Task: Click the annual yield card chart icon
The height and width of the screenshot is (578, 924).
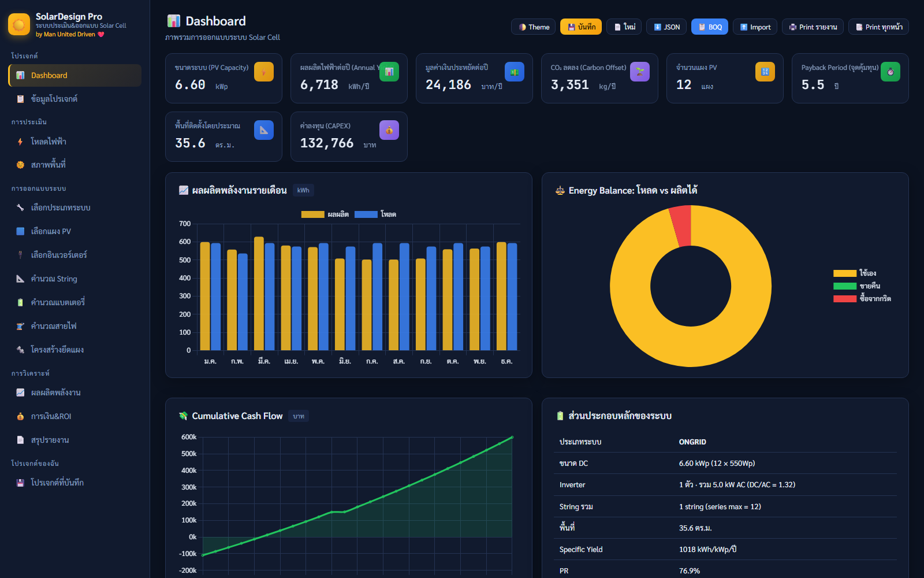Action: tap(389, 72)
